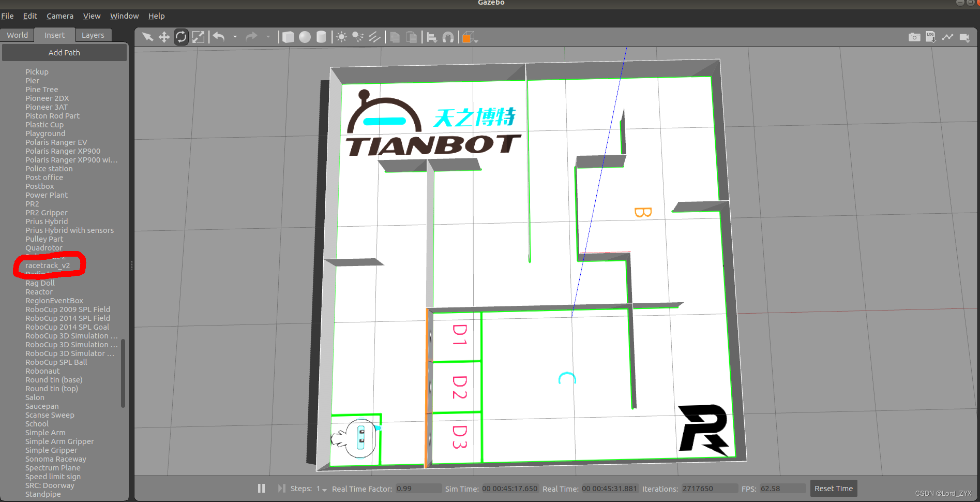Select the RegionEventBox model
The height and width of the screenshot is (502, 980).
tap(54, 301)
